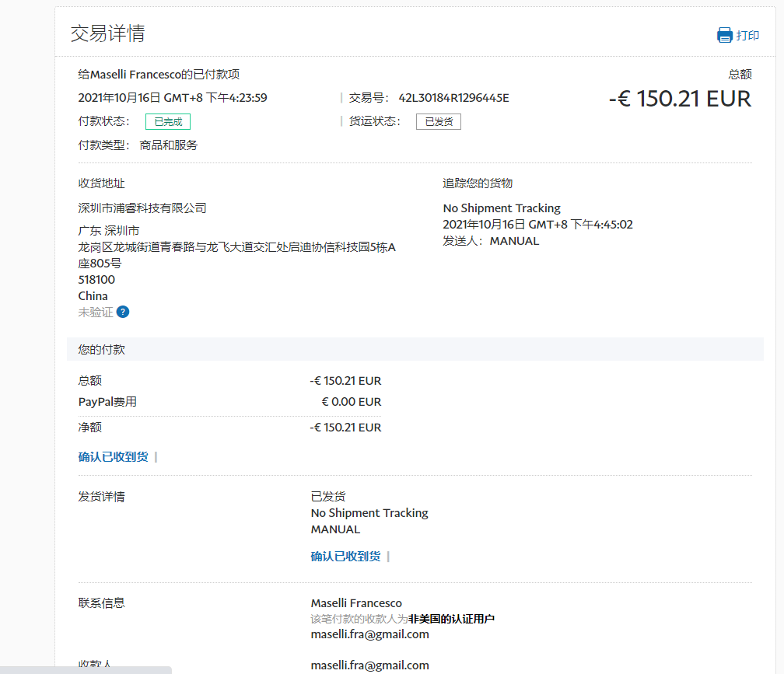Click the 打印 text link

coord(747,36)
